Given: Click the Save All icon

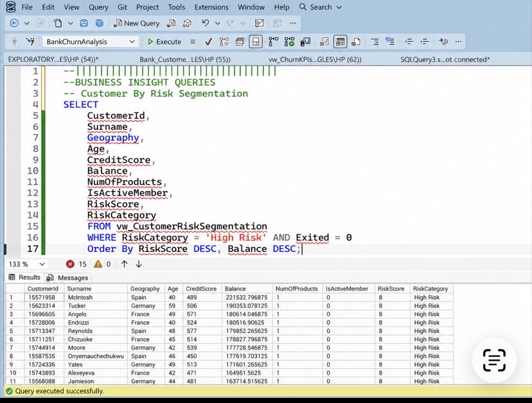Looking at the screenshot, I should pos(100,23).
